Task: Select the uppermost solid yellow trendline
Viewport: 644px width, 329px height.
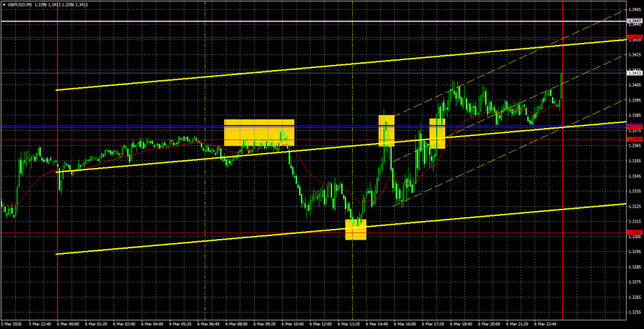Action: (x=286, y=69)
